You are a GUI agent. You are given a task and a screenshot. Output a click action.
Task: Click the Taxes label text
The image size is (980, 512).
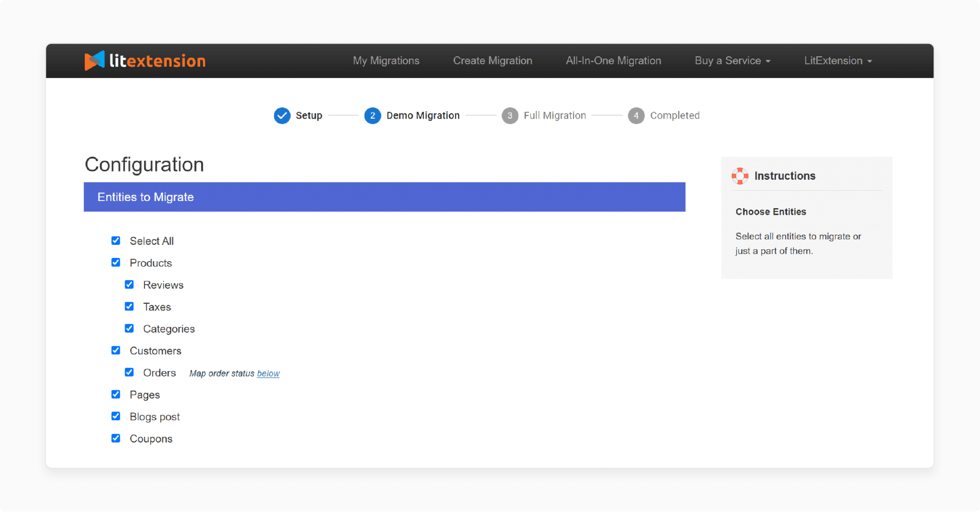(x=157, y=307)
